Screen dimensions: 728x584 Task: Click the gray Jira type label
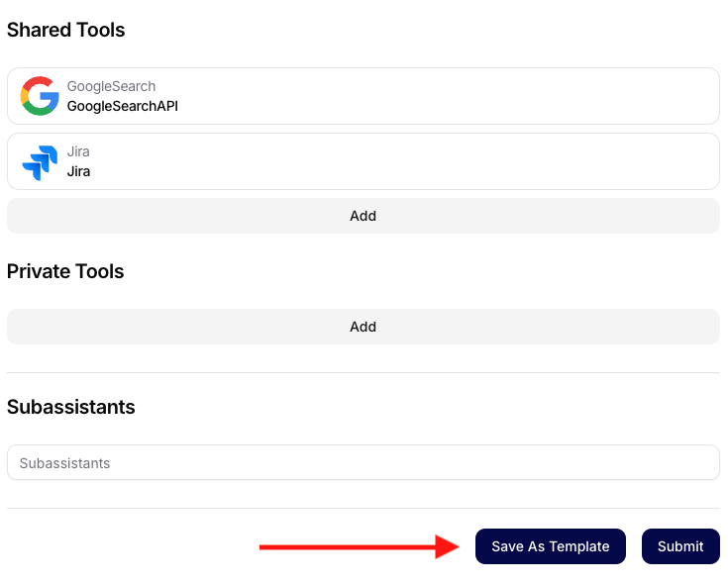[x=78, y=151]
